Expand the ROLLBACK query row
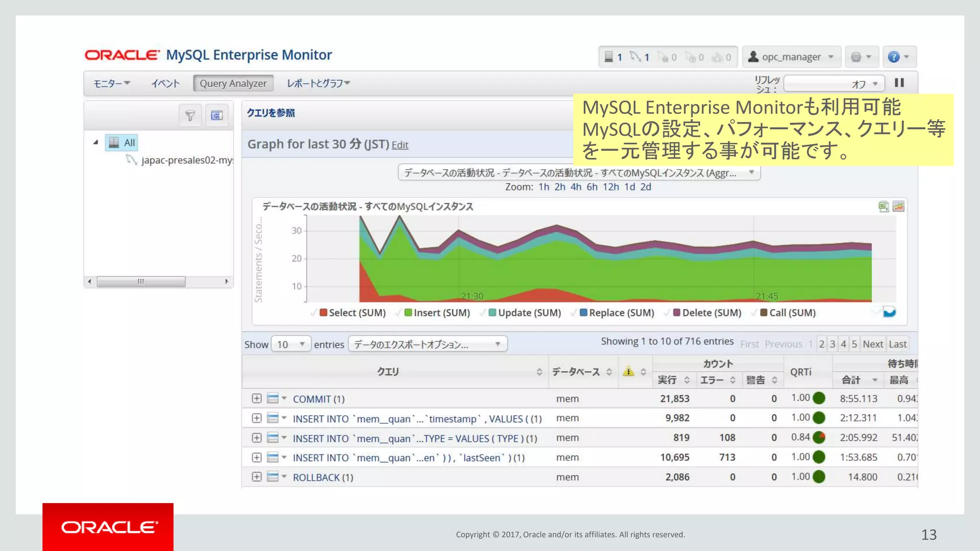Screen dimensions: 980x551 click(x=256, y=477)
